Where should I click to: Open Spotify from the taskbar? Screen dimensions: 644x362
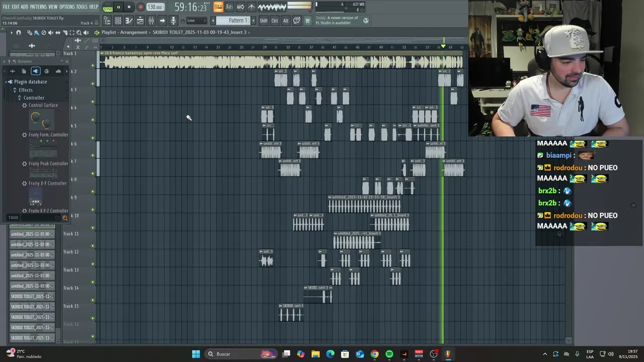(x=389, y=354)
